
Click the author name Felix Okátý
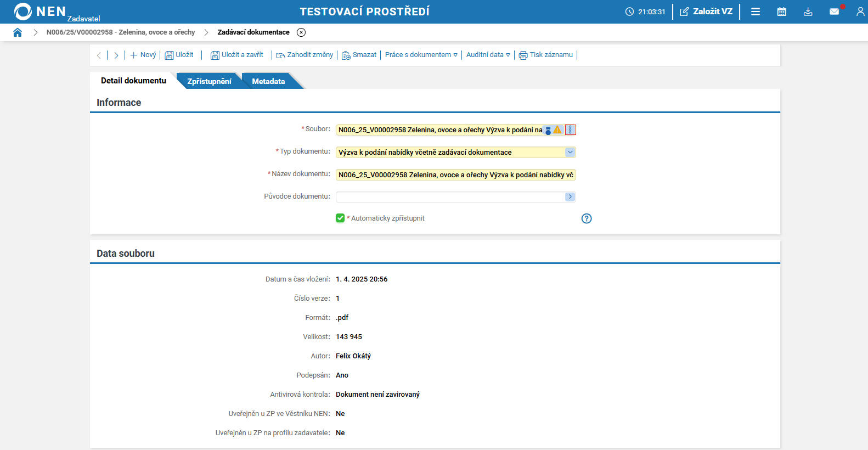click(353, 356)
